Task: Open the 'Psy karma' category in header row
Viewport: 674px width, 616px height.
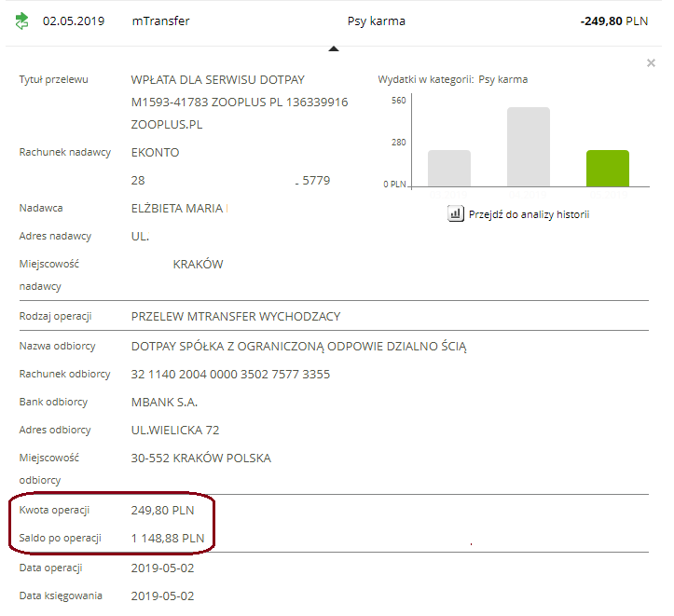Action: (x=376, y=21)
